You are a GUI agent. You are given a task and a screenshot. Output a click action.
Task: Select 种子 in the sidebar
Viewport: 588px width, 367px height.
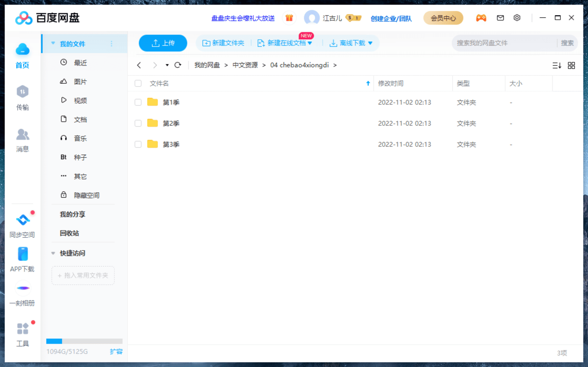(x=80, y=157)
